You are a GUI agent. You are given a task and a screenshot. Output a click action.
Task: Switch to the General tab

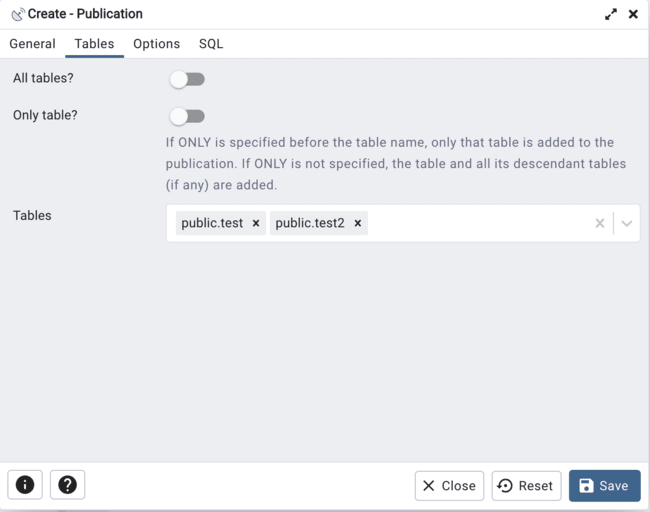coord(32,44)
